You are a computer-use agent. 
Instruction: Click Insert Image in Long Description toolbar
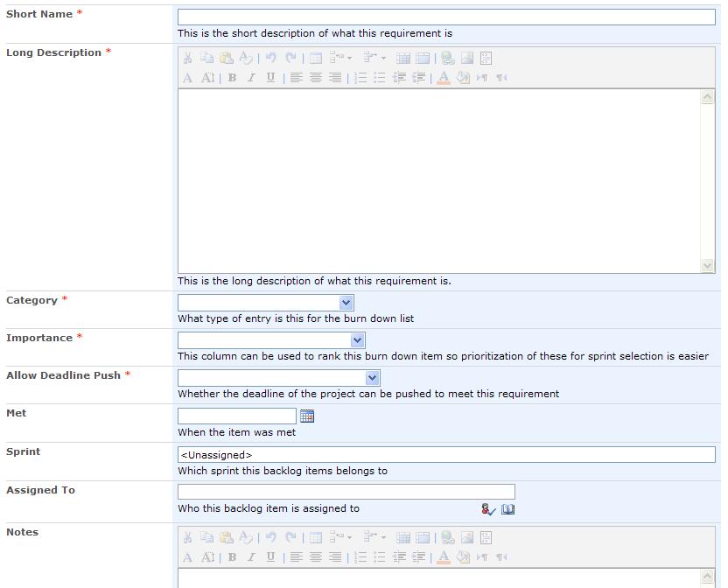tap(467, 59)
